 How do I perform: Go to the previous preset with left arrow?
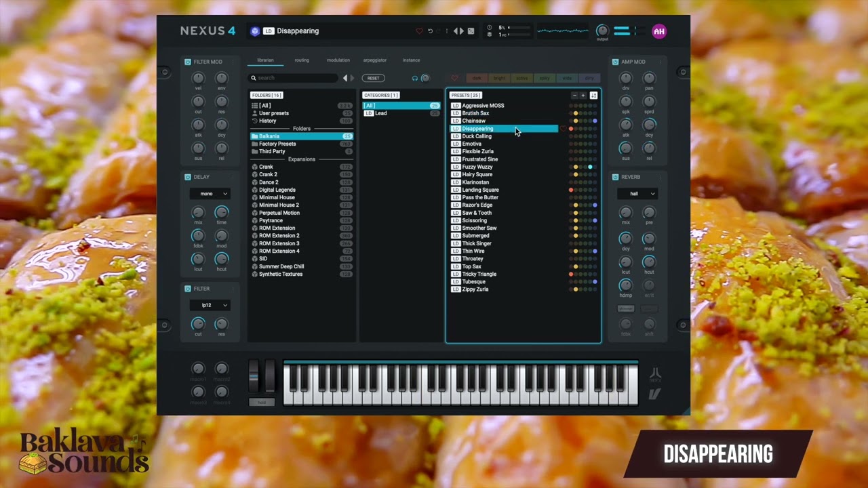coord(456,31)
